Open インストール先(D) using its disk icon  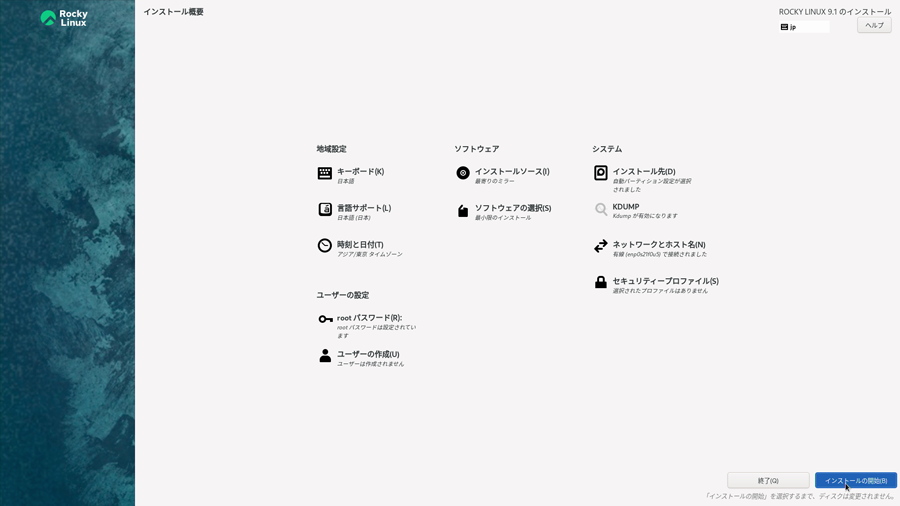coord(601,173)
